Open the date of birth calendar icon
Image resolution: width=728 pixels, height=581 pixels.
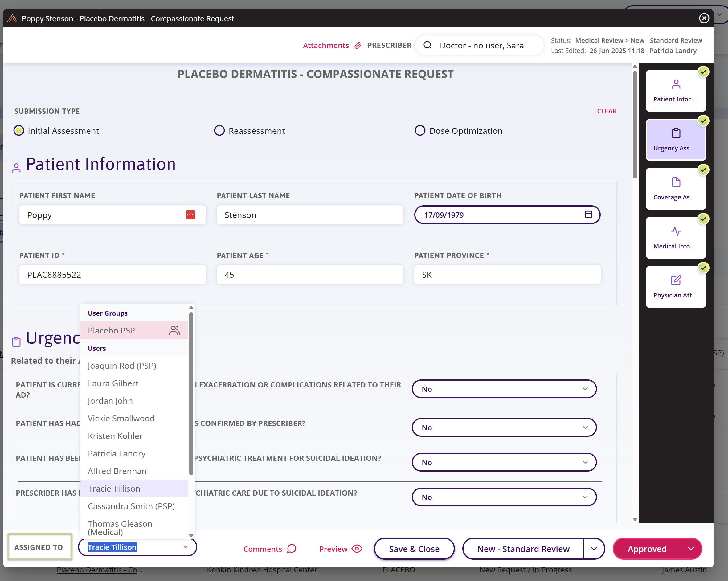click(589, 214)
